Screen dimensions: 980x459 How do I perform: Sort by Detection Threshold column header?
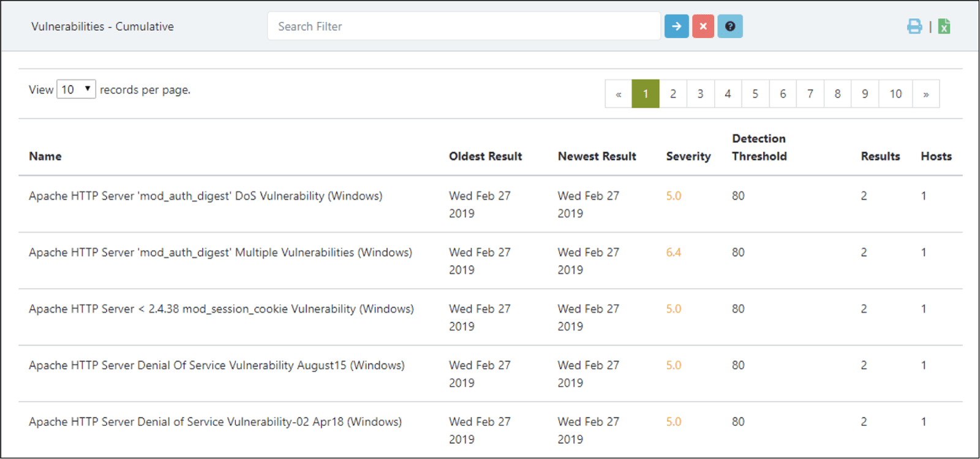click(759, 147)
